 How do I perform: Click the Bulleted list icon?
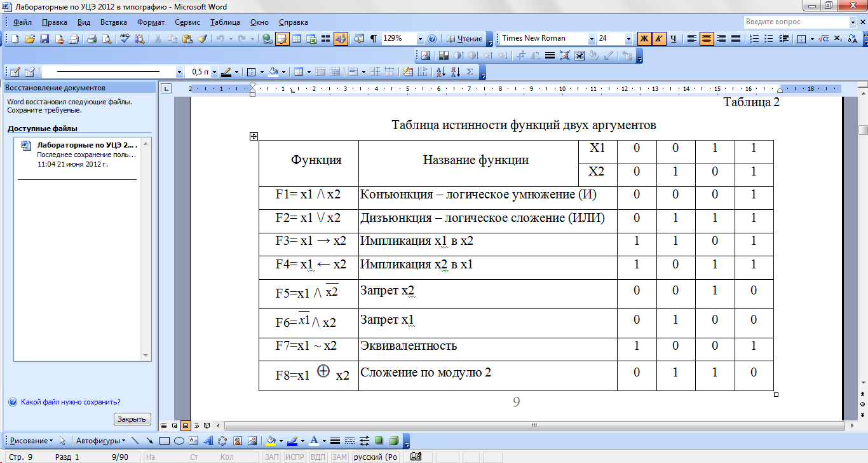(x=769, y=39)
